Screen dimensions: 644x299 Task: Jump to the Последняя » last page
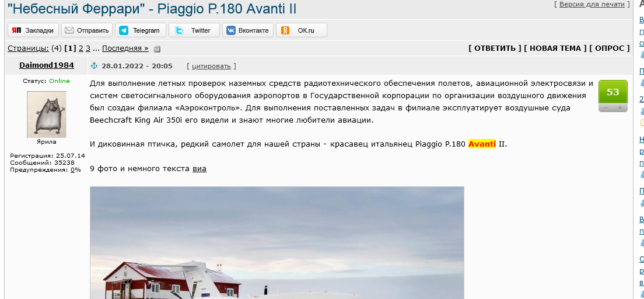click(x=125, y=48)
